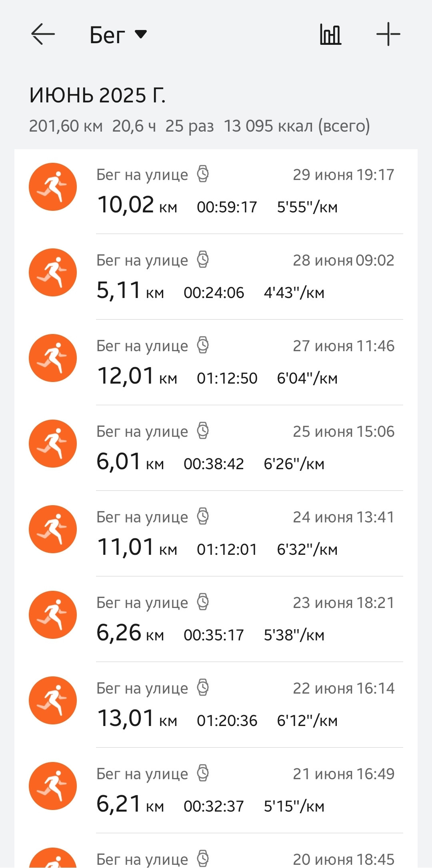Tap the watch icon on 24 июня entry
Screen dimensions: 432x868
[x=203, y=516]
